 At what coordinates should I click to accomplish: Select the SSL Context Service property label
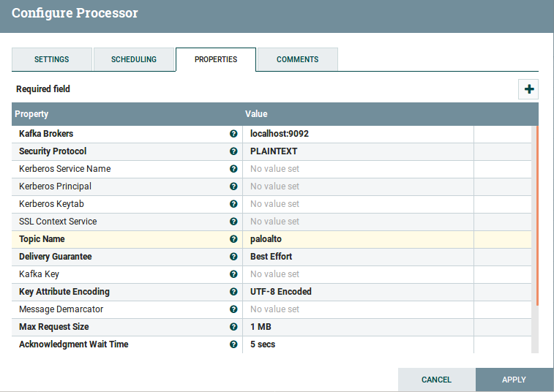58,222
